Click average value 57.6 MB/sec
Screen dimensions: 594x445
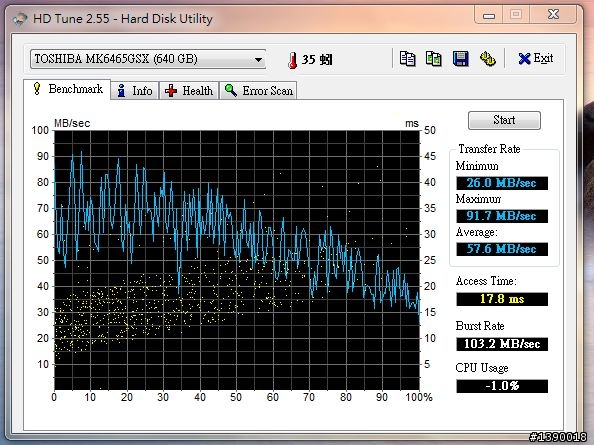[502, 249]
